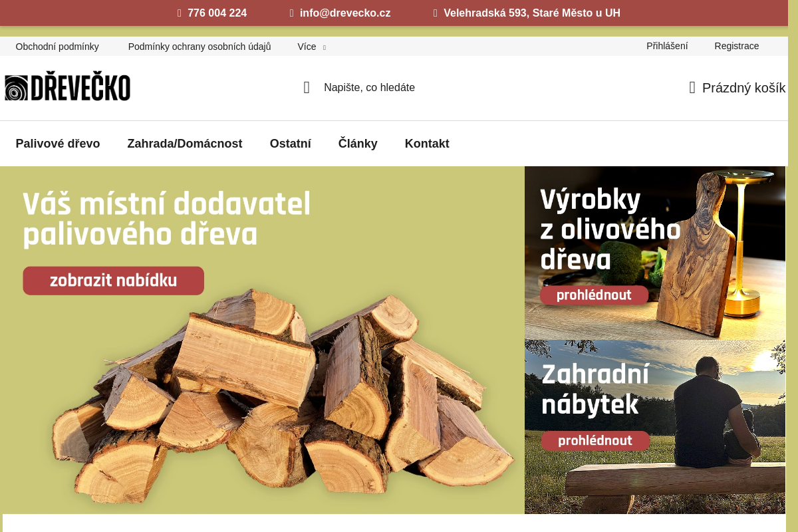Click prohlédnout under Výrobky z olivového dřeva
Image resolution: width=798 pixels, height=532 pixels.
[x=593, y=295]
